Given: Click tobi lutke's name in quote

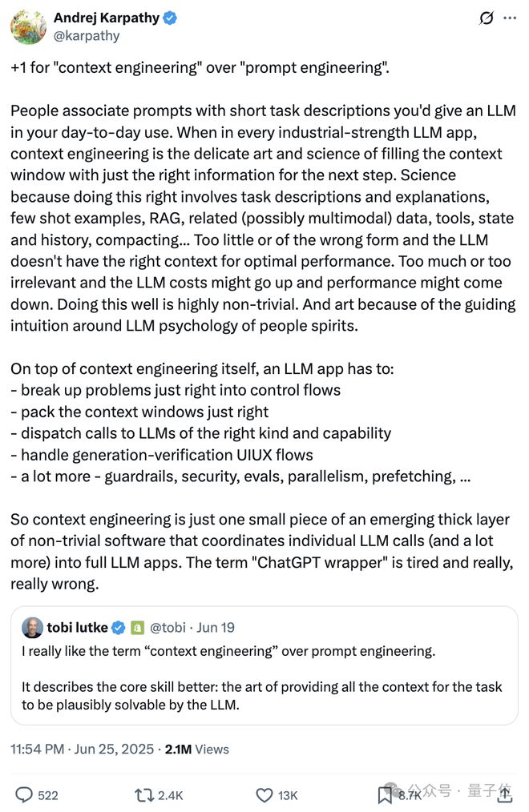Looking at the screenshot, I should click(77, 628).
